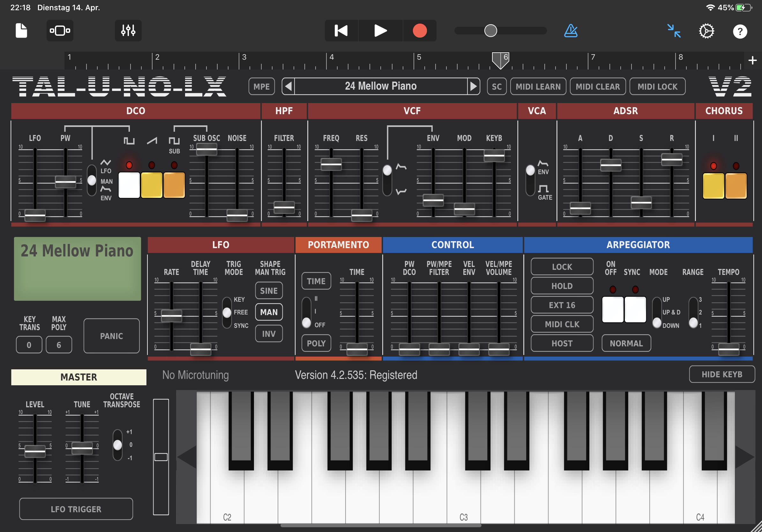Click the POLY mode button

tap(316, 343)
